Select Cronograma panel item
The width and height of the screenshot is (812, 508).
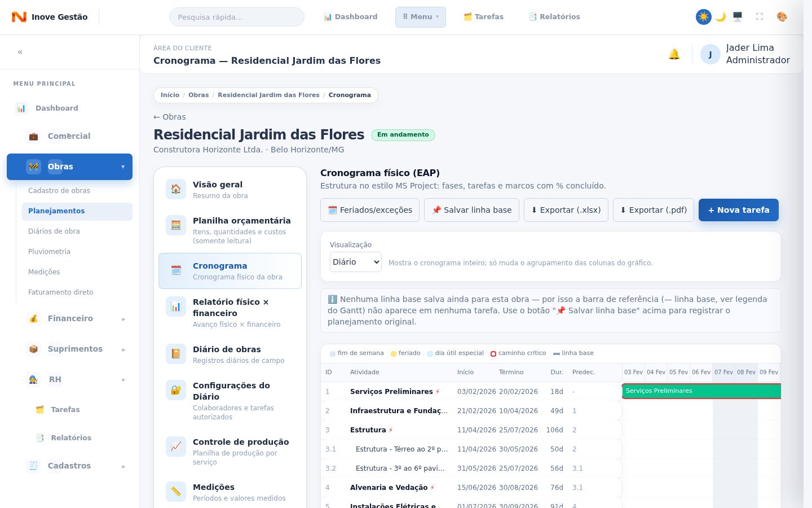tap(230, 271)
